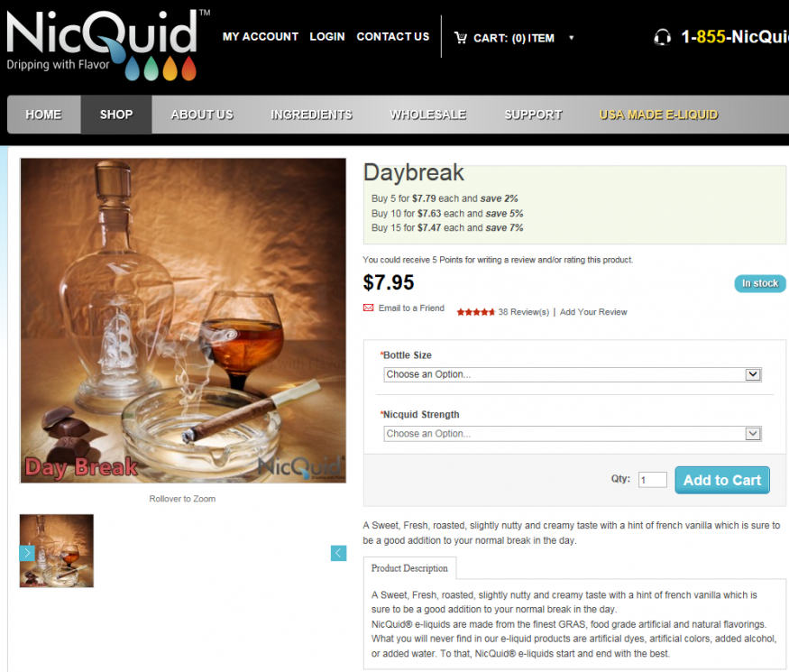Click the headset phone icon

click(662, 37)
